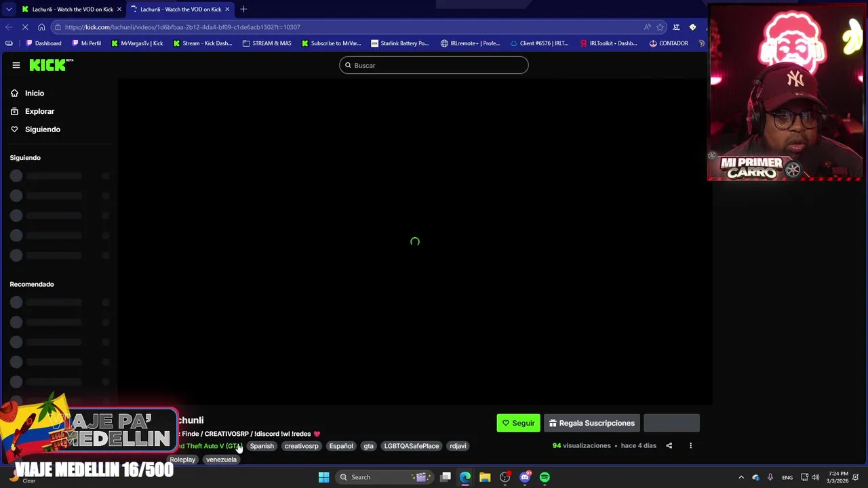
Task: Open the Mi Perfil bookmark
Action: pos(87,43)
